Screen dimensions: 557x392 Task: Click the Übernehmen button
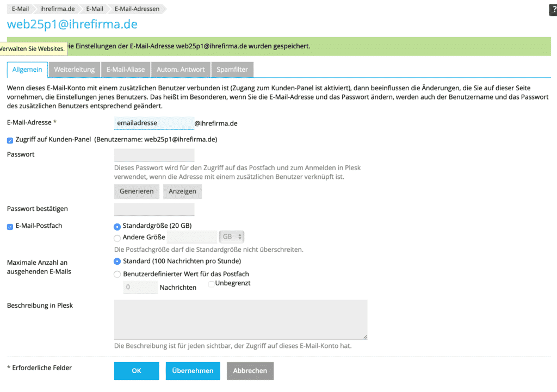193,371
